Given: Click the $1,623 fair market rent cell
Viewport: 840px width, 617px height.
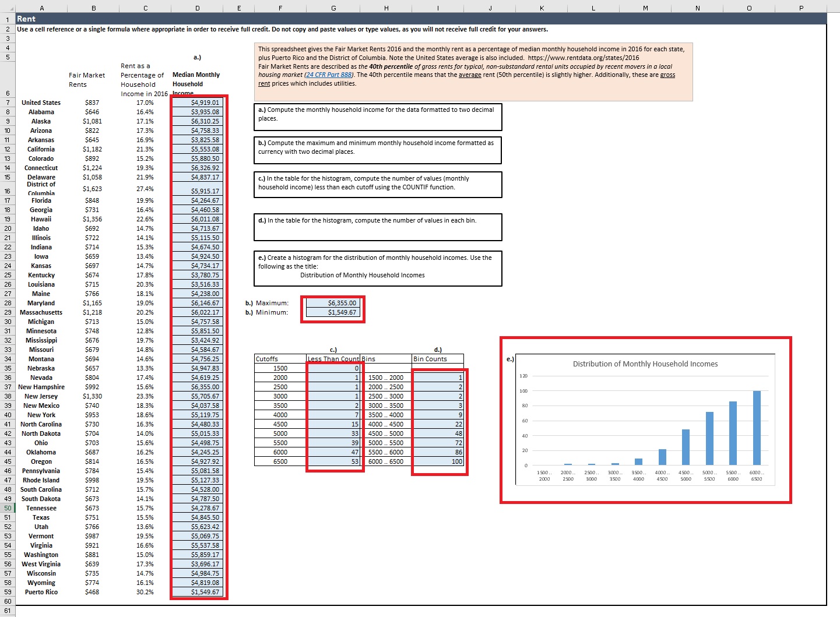Looking at the screenshot, I should pos(93,189).
